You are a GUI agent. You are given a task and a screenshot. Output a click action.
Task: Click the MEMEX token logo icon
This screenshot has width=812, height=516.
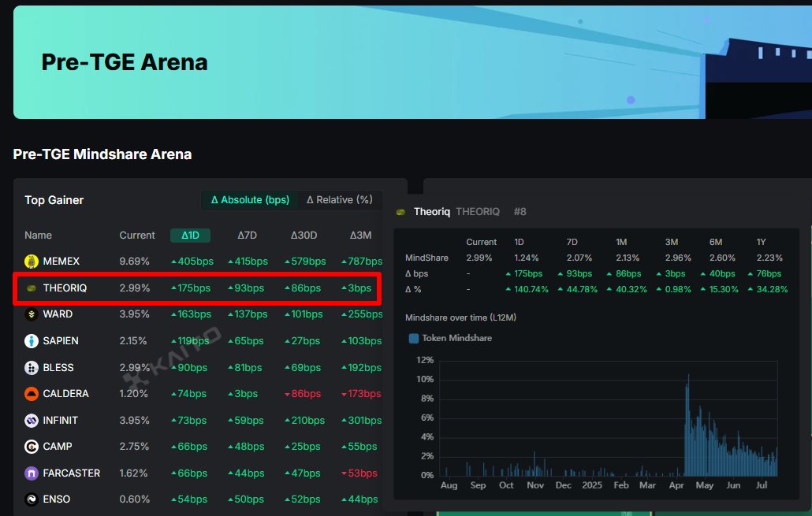(x=32, y=262)
